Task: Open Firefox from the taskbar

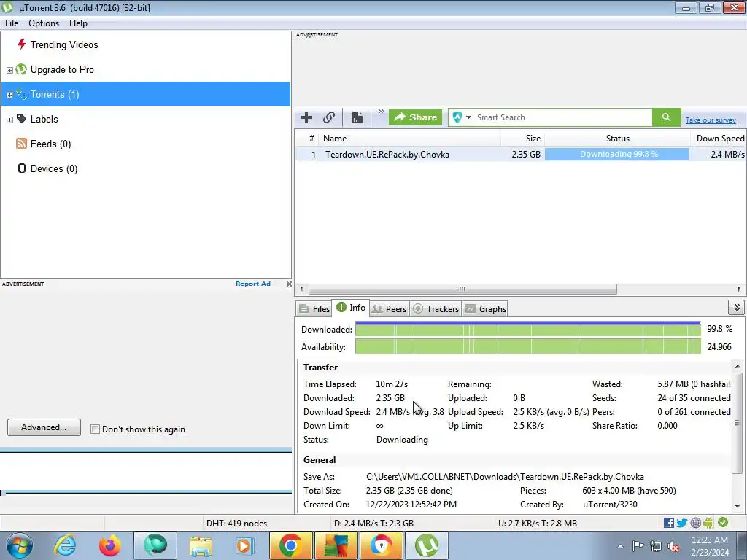Action: pyautogui.click(x=110, y=545)
